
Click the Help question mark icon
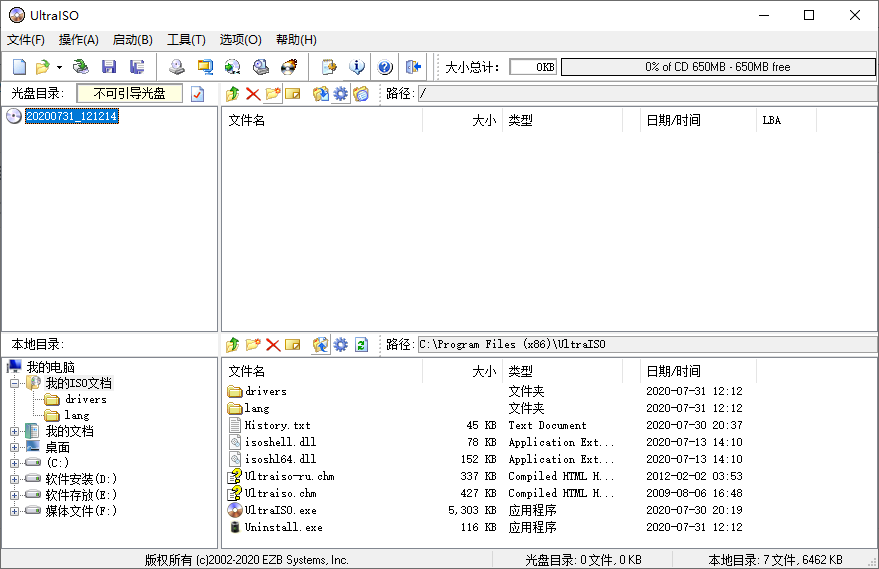coord(385,67)
